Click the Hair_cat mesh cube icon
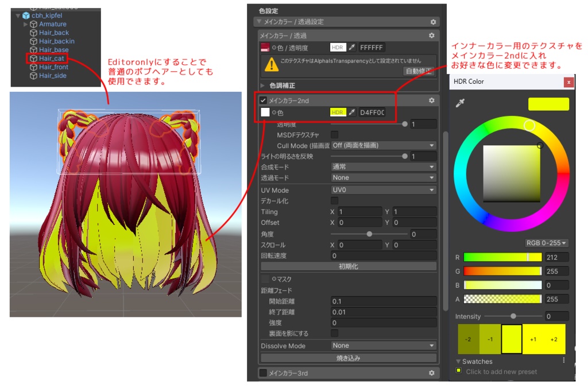The image size is (588, 389). pos(33,59)
